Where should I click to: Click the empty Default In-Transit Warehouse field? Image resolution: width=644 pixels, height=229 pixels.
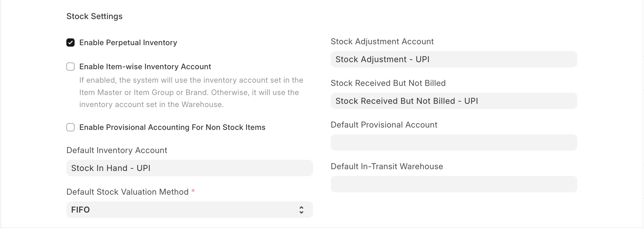pos(453,184)
